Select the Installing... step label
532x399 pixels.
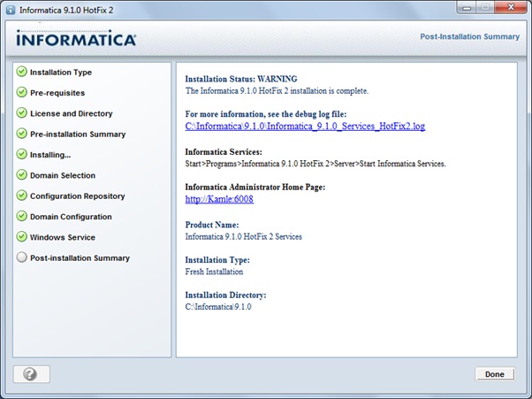coord(50,155)
